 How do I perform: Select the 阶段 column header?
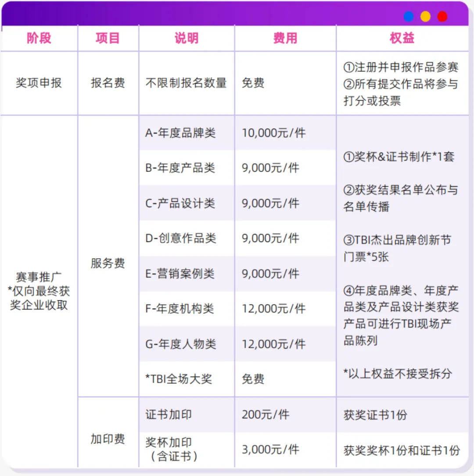[39, 38]
